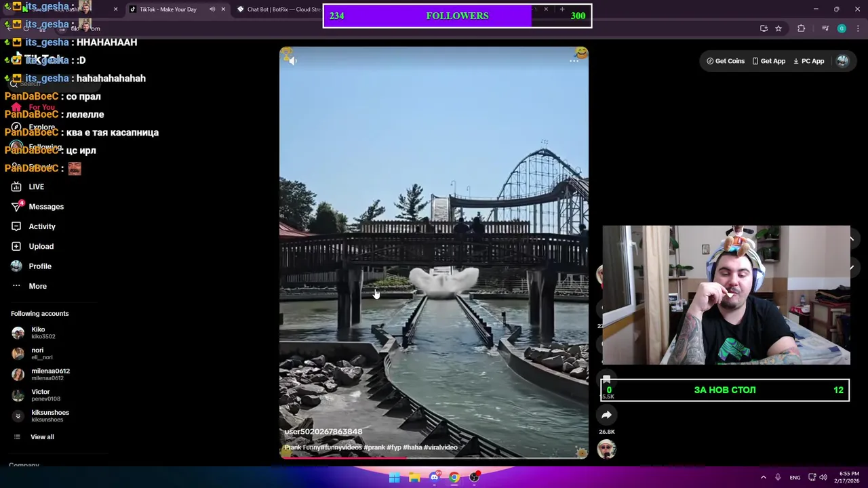Open the Chrome extensions puzzle icon
868x488 pixels.
802,28
